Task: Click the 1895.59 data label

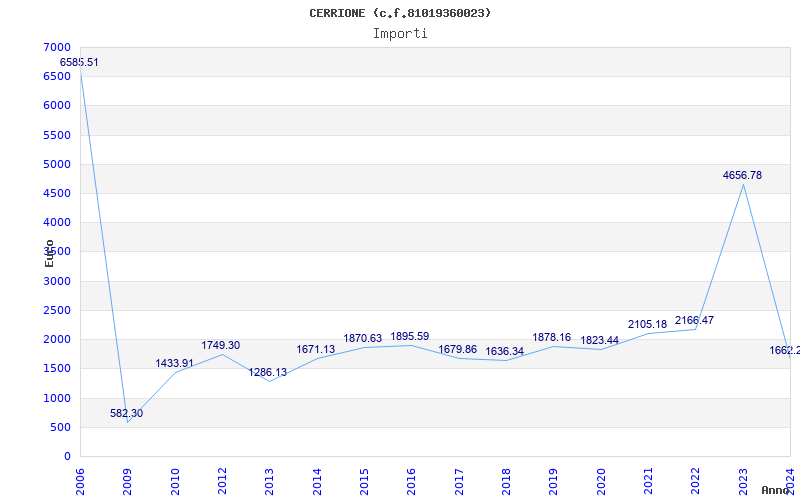Action: [x=410, y=337]
